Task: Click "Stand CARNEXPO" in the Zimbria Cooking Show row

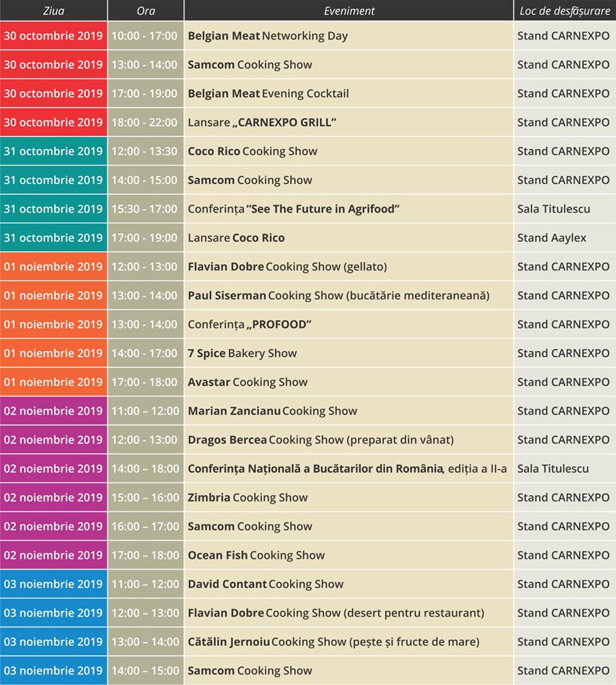Action: tap(565, 497)
